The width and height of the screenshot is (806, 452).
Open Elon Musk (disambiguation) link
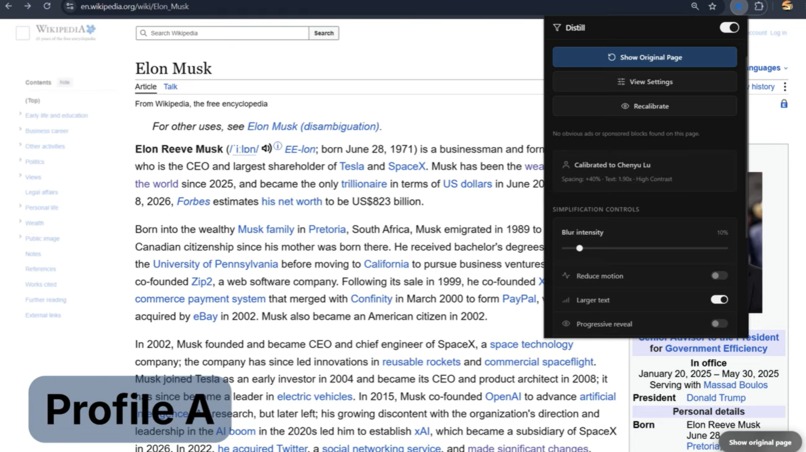[314, 126]
